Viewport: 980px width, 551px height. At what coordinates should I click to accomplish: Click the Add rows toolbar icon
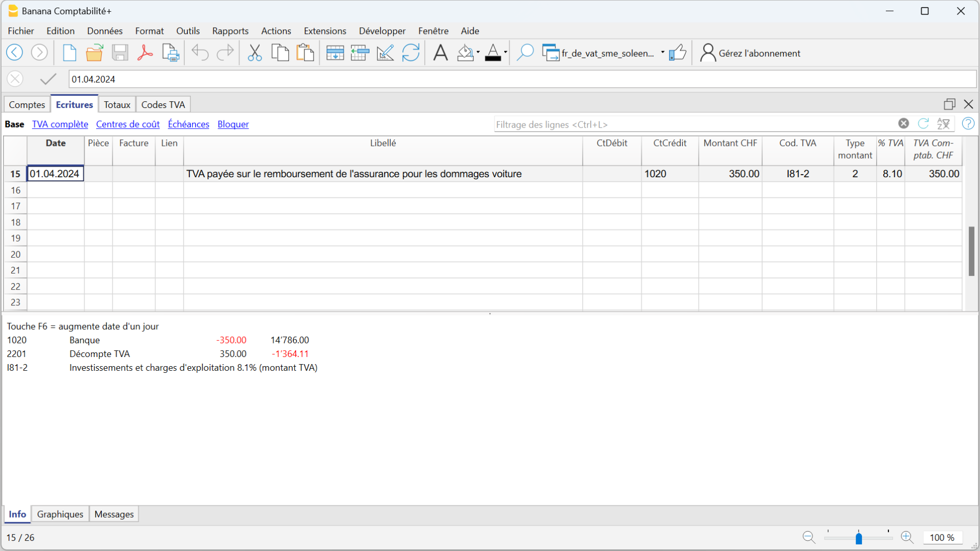tap(335, 53)
